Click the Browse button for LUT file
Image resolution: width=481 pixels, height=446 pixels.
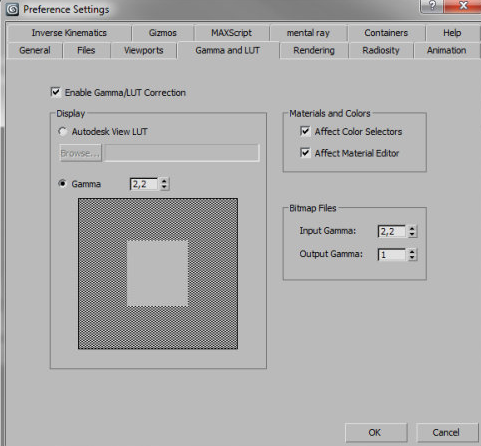click(80, 153)
